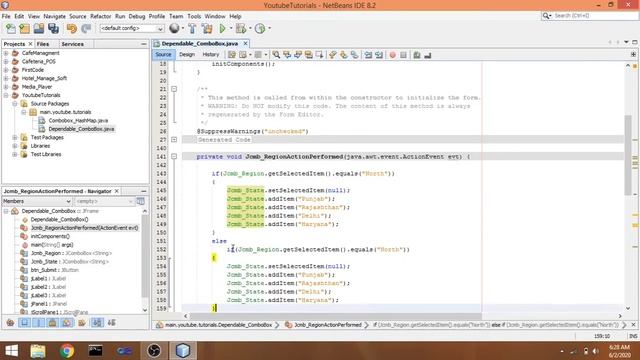Select initComponents() in Navigator
This screenshot has width=640, height=360.
click(50, 236)
